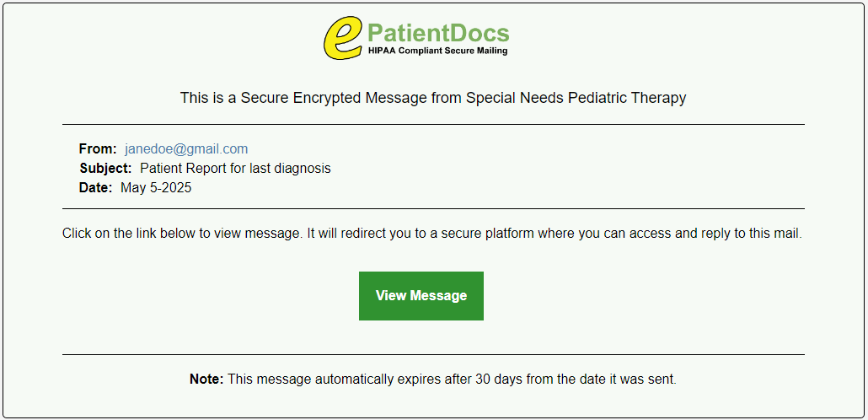
Task: Click the divider below the Date row
Action: pos(433,209)
